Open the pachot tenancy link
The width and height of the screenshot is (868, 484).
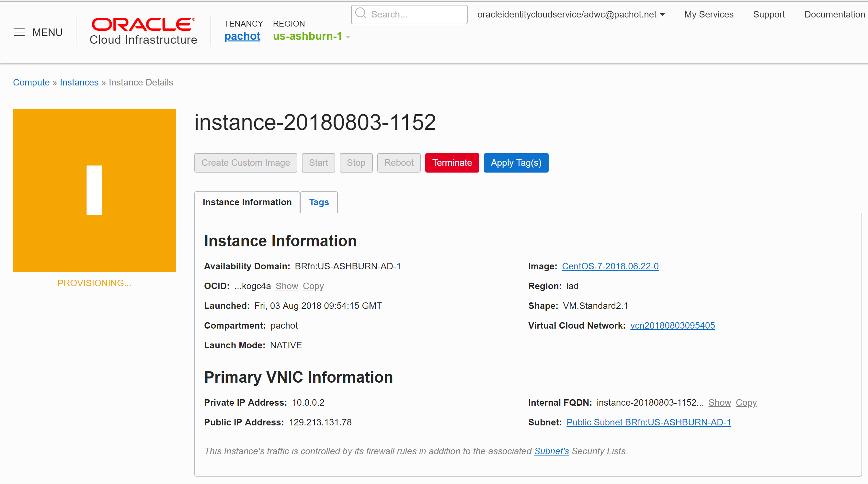coord(242,36)
